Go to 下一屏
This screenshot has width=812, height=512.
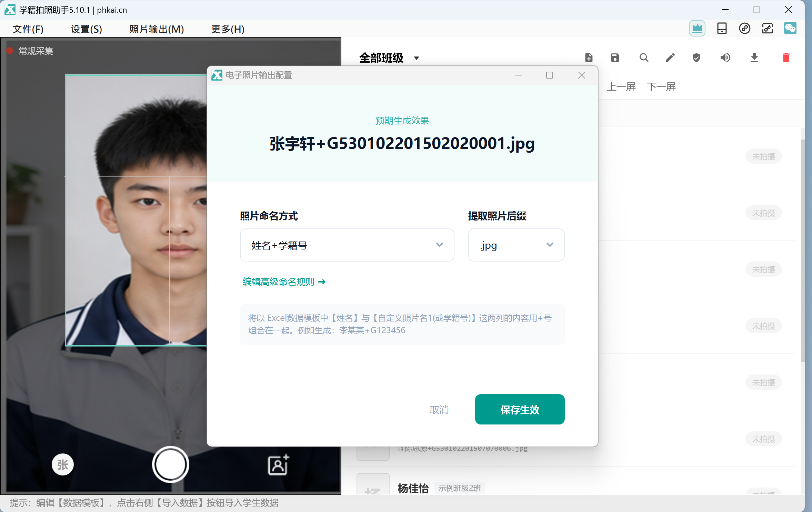click(x=661, y=86)
